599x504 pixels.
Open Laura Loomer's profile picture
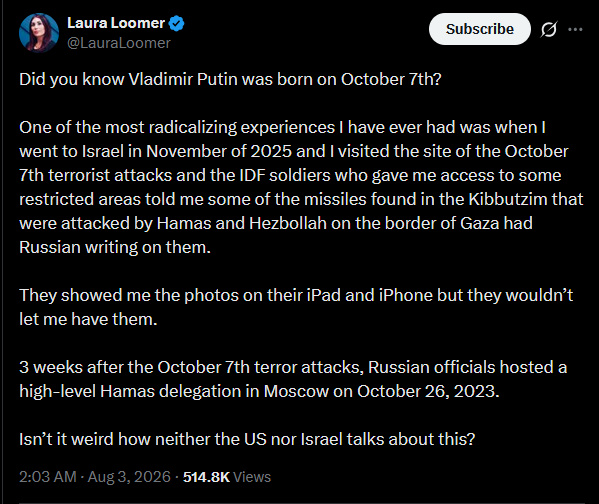[x=39, y=33]
